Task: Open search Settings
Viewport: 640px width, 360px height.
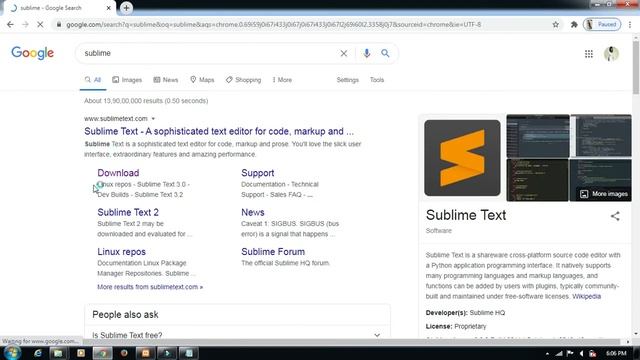Action: pos(347,80)
